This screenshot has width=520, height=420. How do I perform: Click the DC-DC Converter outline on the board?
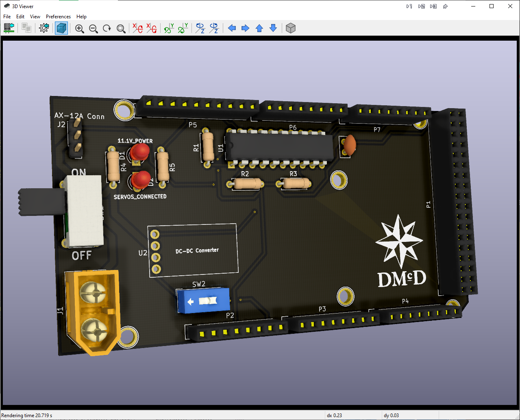coord(193,250)
